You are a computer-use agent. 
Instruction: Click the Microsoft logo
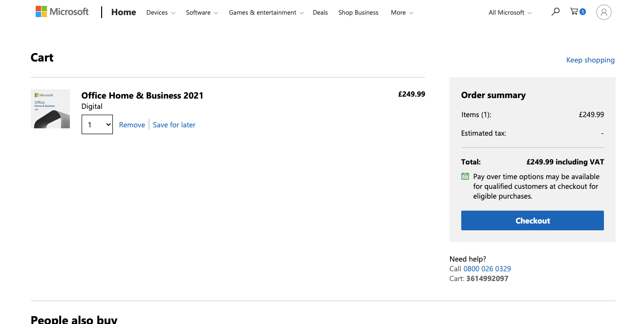[x=62, y=12]
